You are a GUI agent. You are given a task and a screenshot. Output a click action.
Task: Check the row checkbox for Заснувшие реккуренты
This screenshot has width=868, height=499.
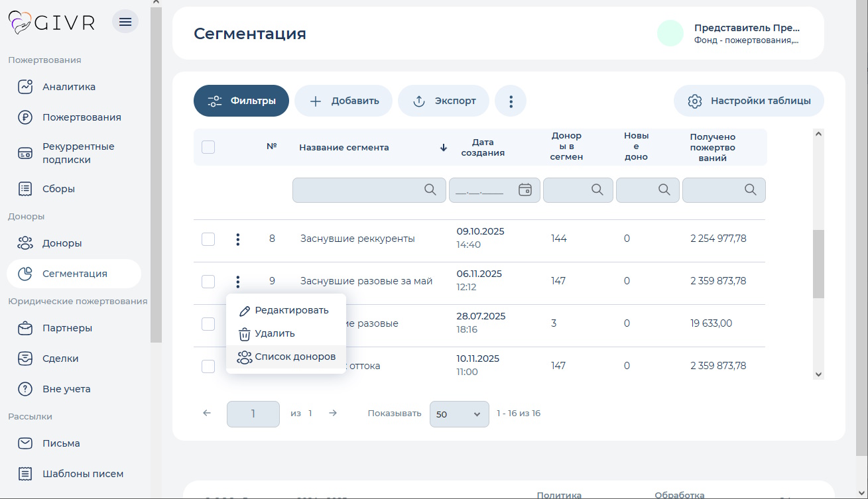208,240
